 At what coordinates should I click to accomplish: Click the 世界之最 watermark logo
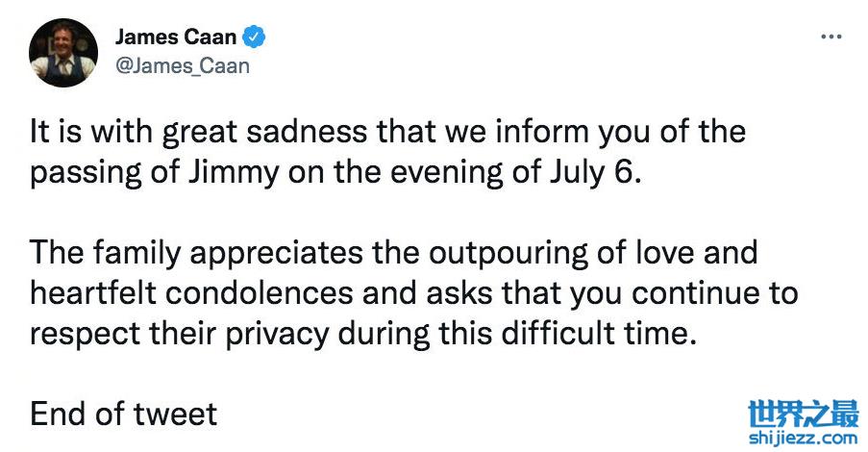[803, 415]
